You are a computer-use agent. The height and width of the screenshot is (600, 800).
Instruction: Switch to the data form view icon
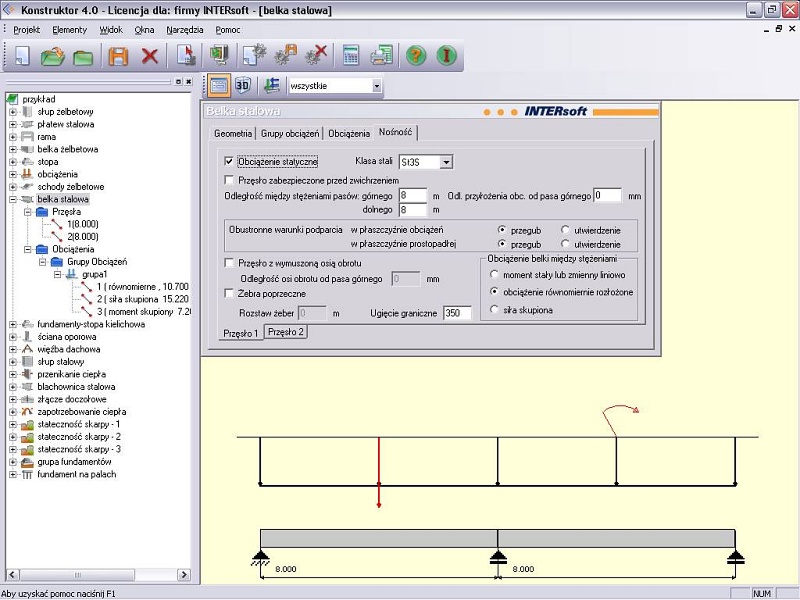(x=219, y=85)
